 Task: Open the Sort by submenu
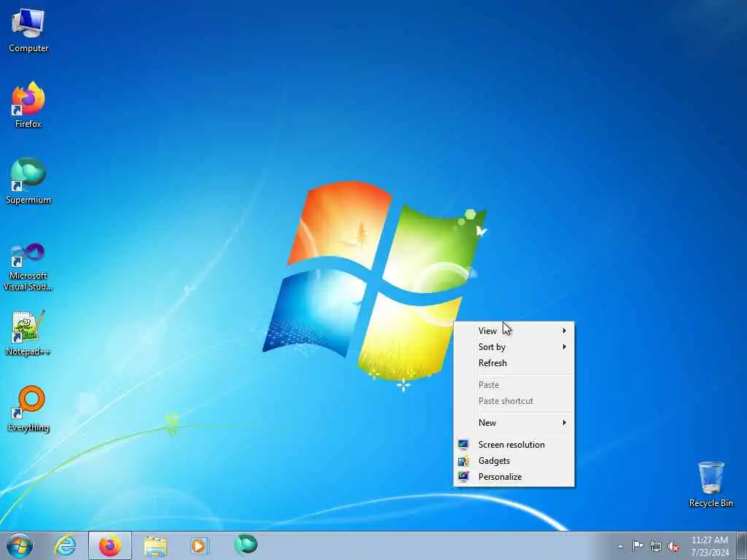click(514, 346)
